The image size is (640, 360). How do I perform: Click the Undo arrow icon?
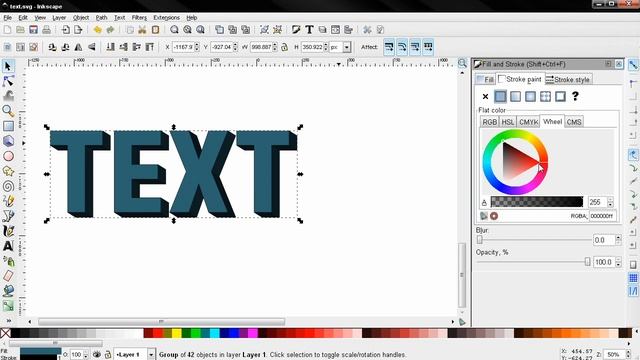click(x=97, y=30)
